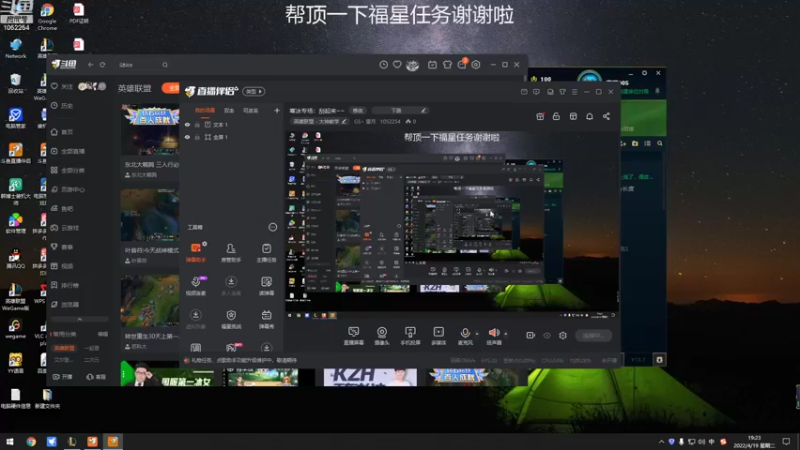Expand the toolbox with its circular more button
The image size is (800, 450).
coord(273,227)
